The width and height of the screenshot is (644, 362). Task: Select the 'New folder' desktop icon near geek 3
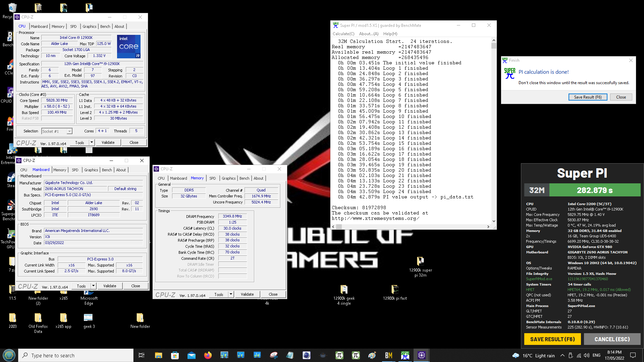point(140,320)
